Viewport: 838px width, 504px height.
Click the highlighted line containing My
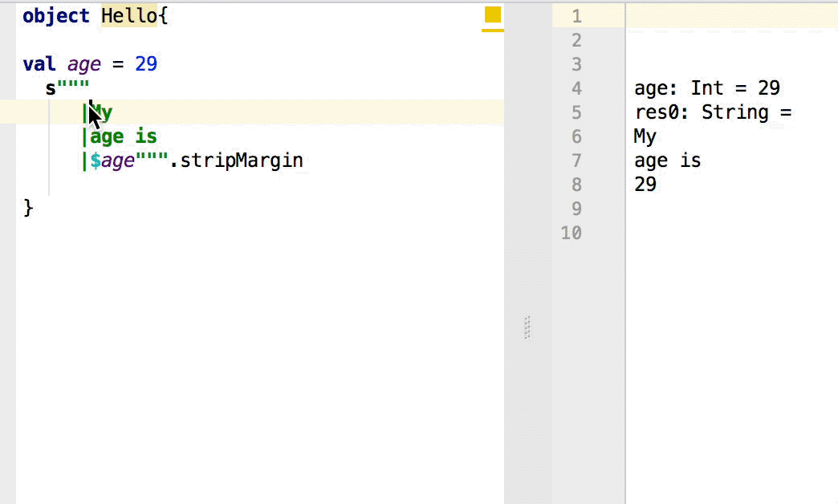pyautogui.click(x=102, y=112)
